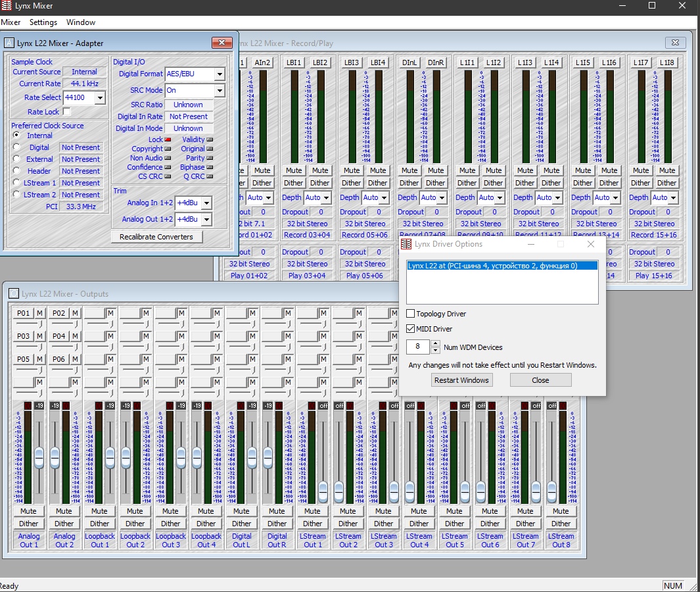Enable the Rate Lock checkbox

[66, 112]
